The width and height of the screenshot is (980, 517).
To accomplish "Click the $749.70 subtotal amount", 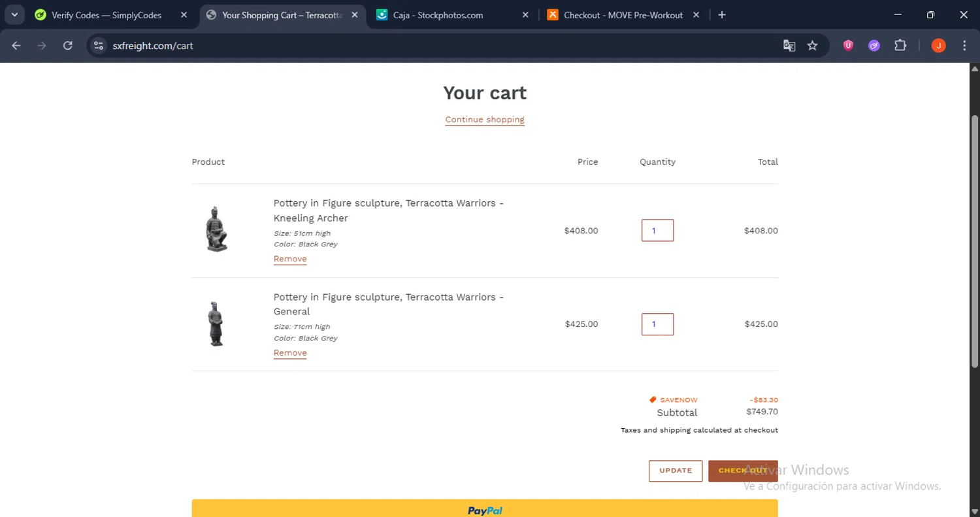I will coord(762,412).
